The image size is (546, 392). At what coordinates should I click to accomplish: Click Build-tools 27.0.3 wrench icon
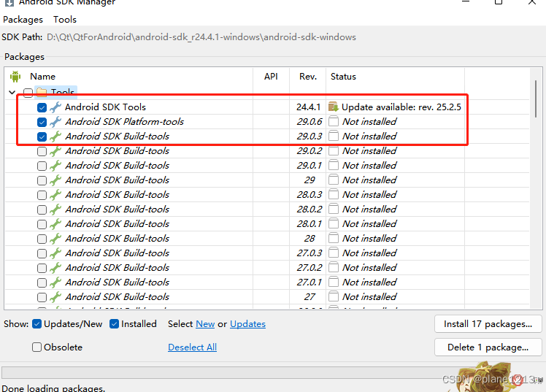point(55,253)
